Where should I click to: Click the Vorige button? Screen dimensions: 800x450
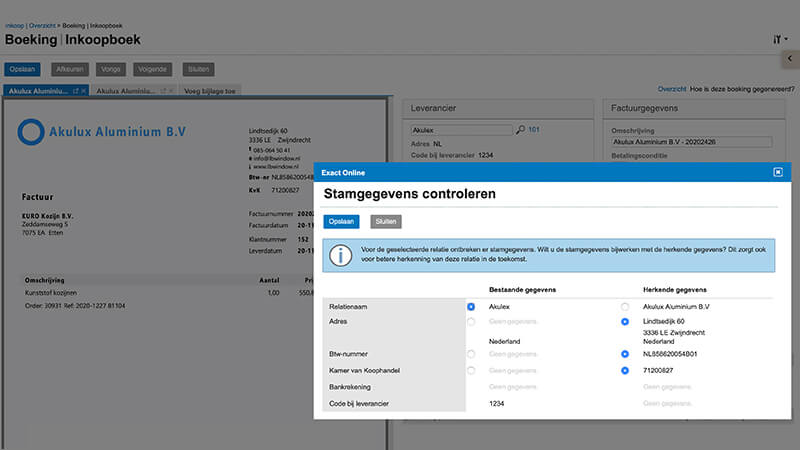111,69
